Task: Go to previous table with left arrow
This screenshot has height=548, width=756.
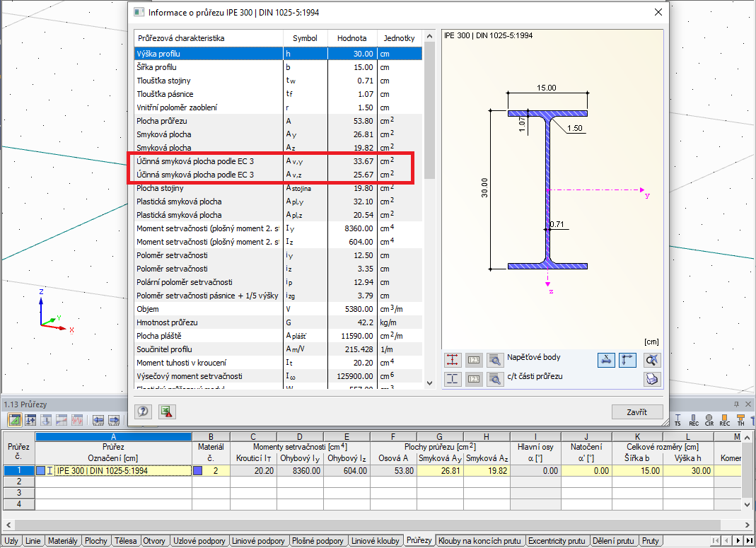Action: (x=98, y=420)
